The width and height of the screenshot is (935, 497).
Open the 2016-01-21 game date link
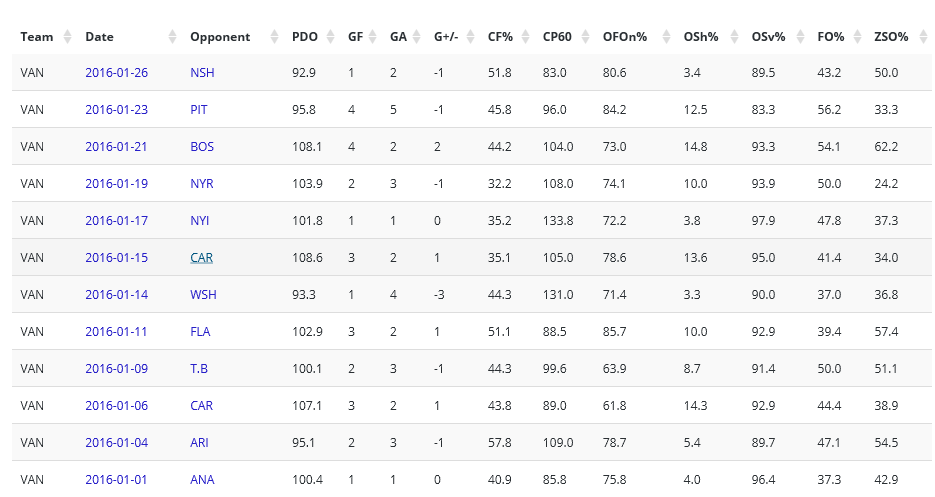tap(116, 147)
